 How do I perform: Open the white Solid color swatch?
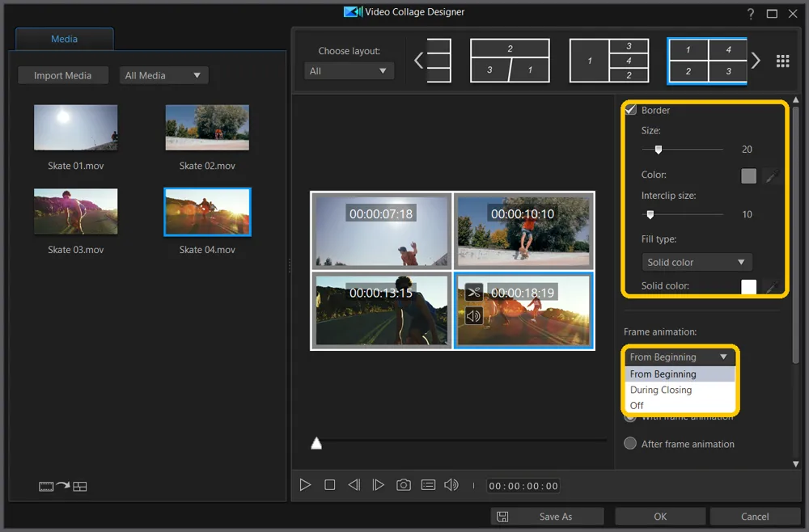(748, 287)
